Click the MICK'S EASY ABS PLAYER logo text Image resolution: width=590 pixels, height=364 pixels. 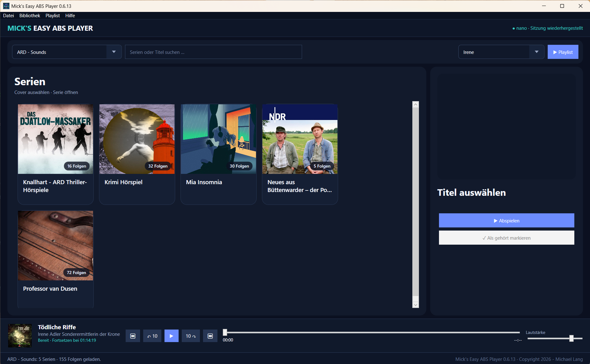(50, 28)
